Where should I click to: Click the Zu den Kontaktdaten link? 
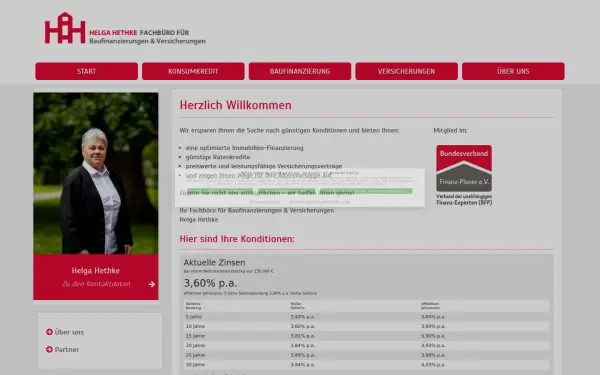pos(96,284)
